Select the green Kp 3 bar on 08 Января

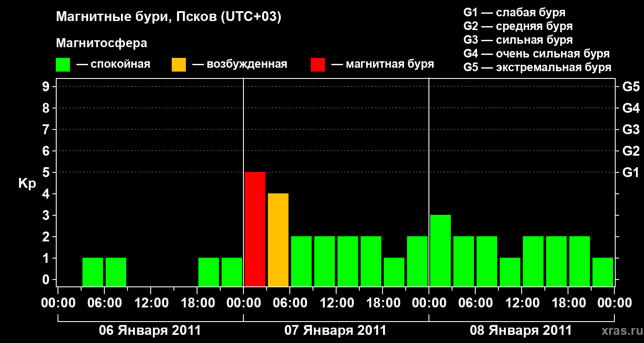440,250
